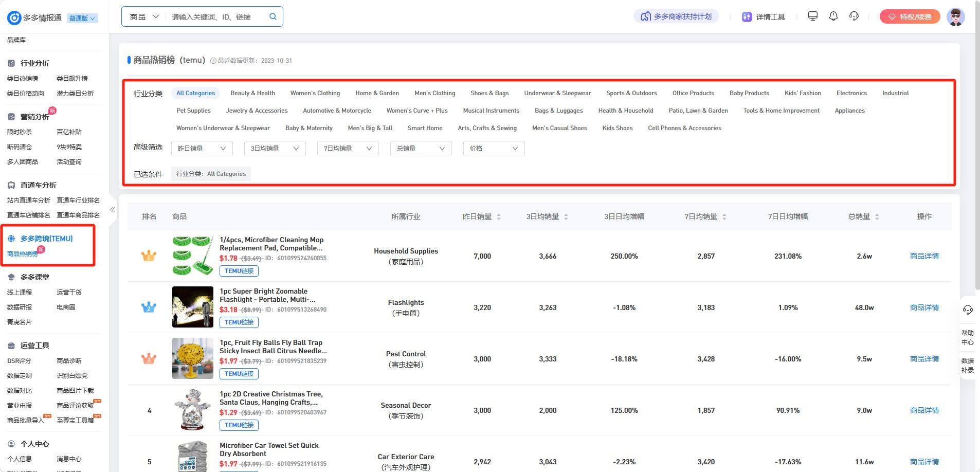Viewport: 980px width, 472px height.
Task: Click the Flashlight product thumbnail
Action: (x=193, y=307)
